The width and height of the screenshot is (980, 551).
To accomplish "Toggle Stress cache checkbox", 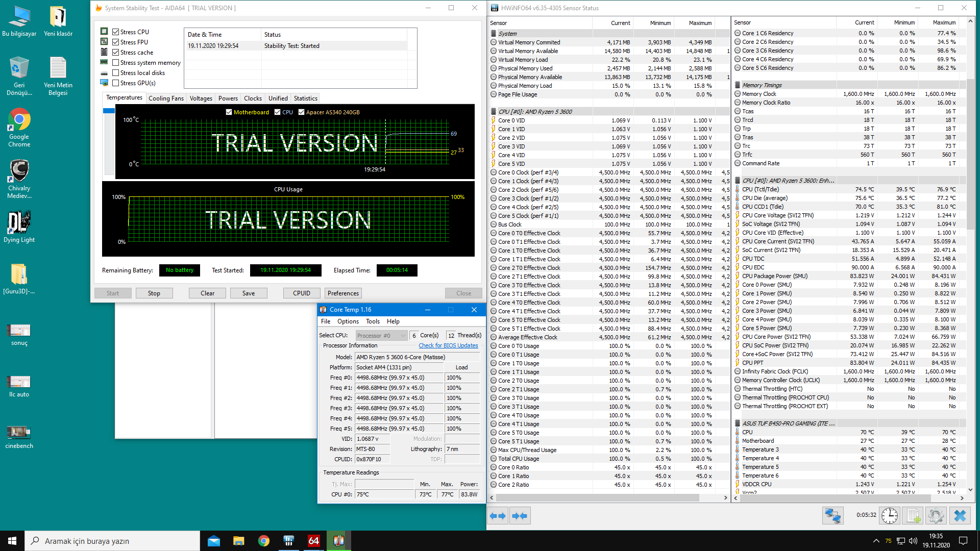I will pos(116,52).
